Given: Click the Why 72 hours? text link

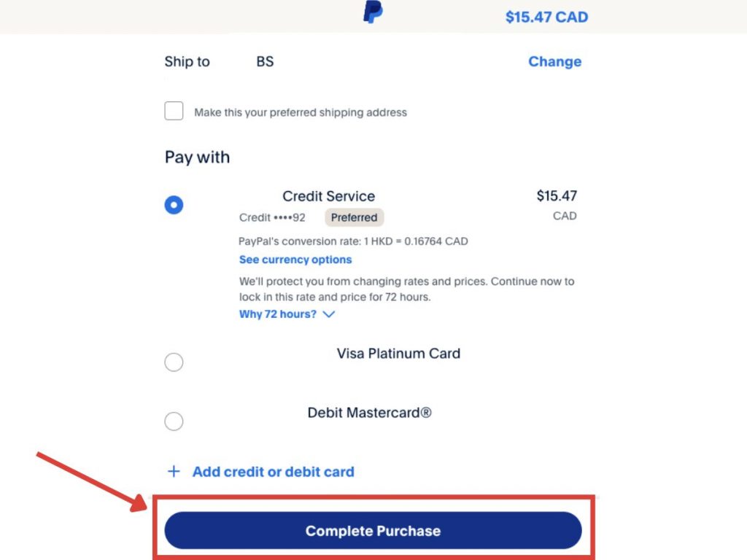Looking at the screenshot, I should click(278, 314).
